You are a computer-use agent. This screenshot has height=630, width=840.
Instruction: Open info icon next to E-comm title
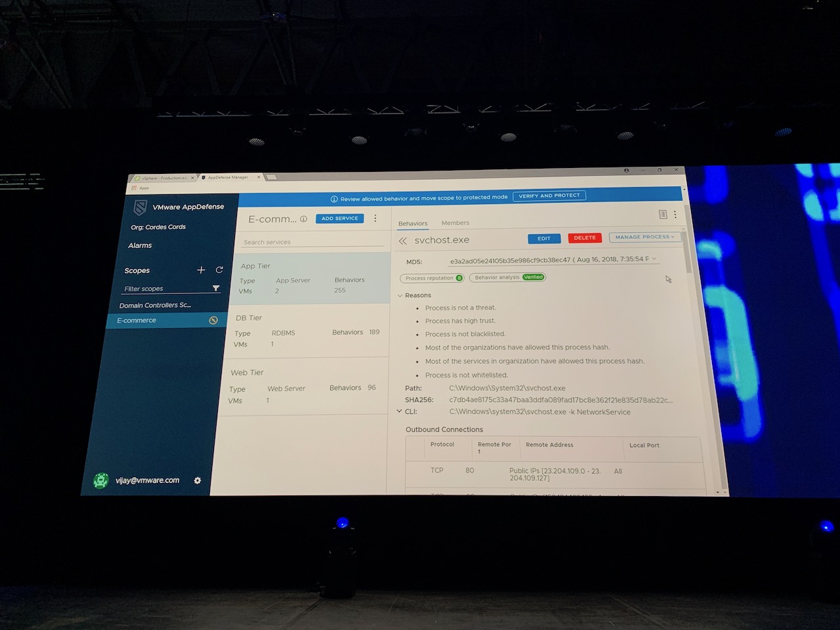[304, 219]
